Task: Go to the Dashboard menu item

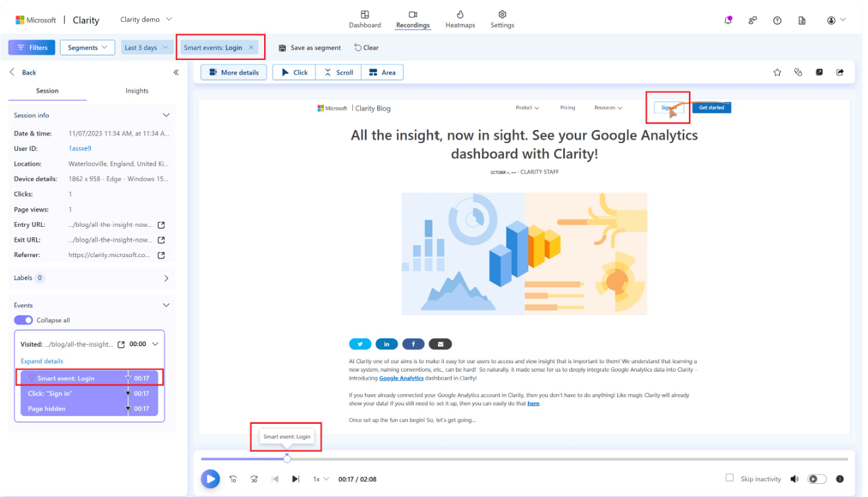Action: coord(365,20)
